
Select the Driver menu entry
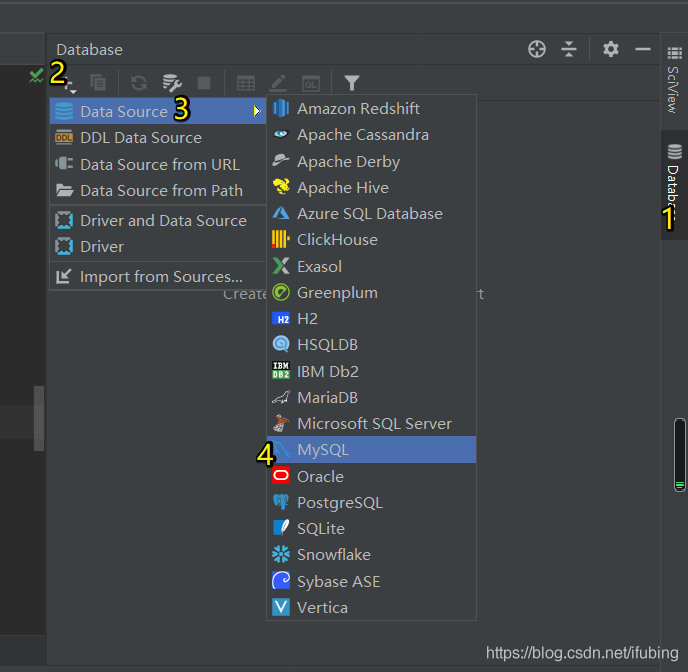tap(158, 247)
